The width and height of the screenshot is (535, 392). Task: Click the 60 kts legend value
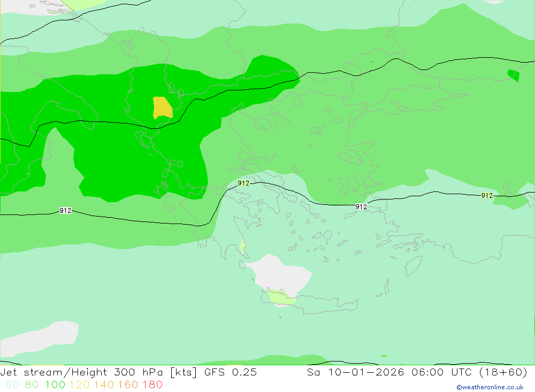point(13,385)
